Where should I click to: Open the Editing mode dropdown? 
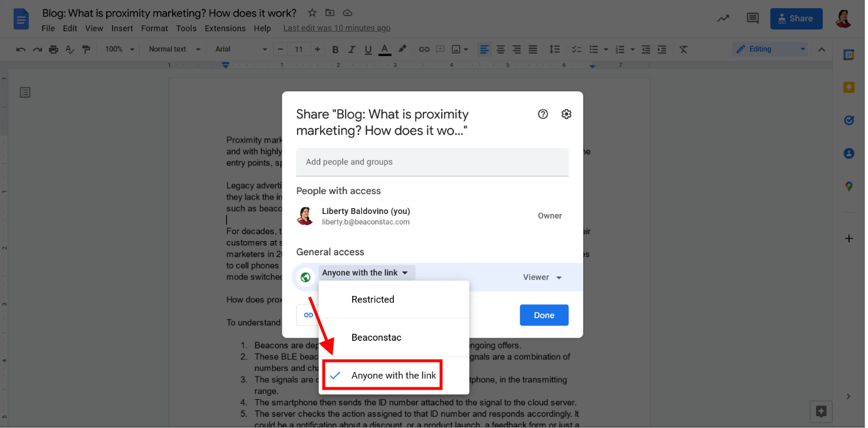coord(770,50)
